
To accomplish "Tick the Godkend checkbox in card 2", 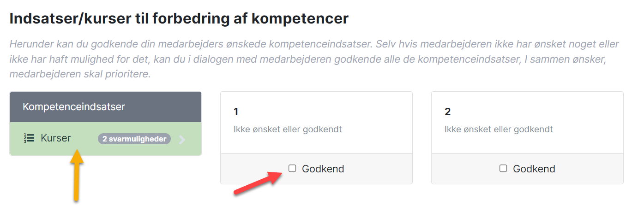I will coord(503,168).
